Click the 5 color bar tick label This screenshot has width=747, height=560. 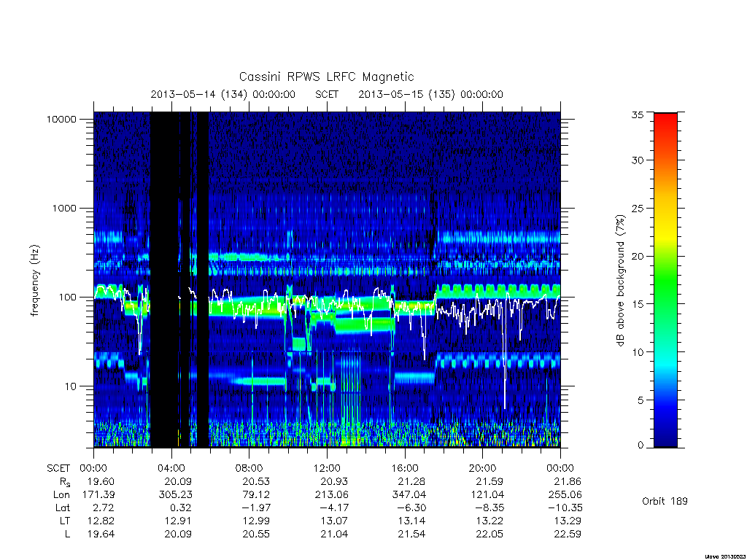(x=640, y=400)
